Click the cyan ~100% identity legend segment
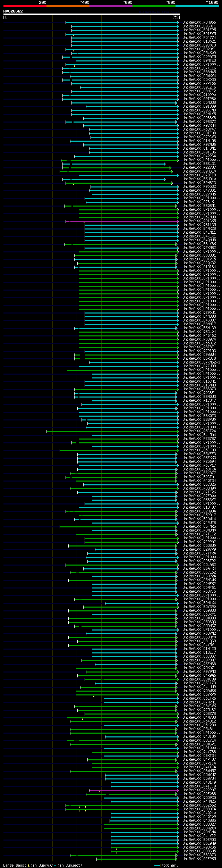Image resolution: width=222 pixels, height=868 pixels. click(x=197, y=6)
